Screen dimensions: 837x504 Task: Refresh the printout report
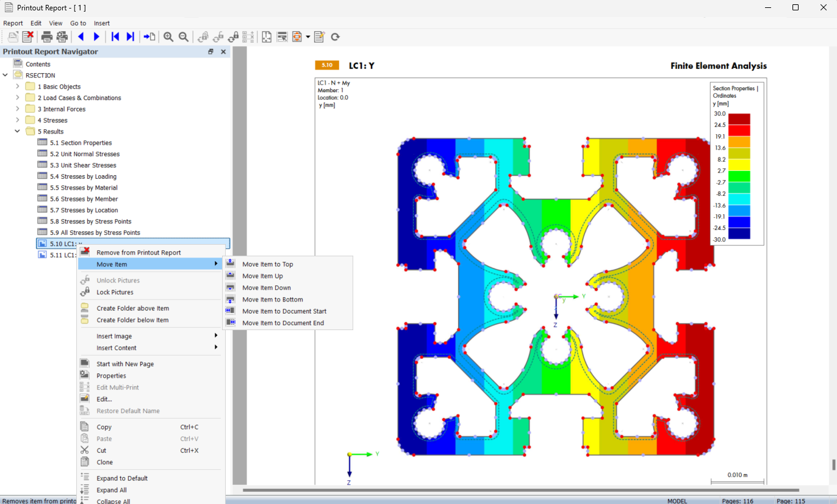tap(335, 37)
